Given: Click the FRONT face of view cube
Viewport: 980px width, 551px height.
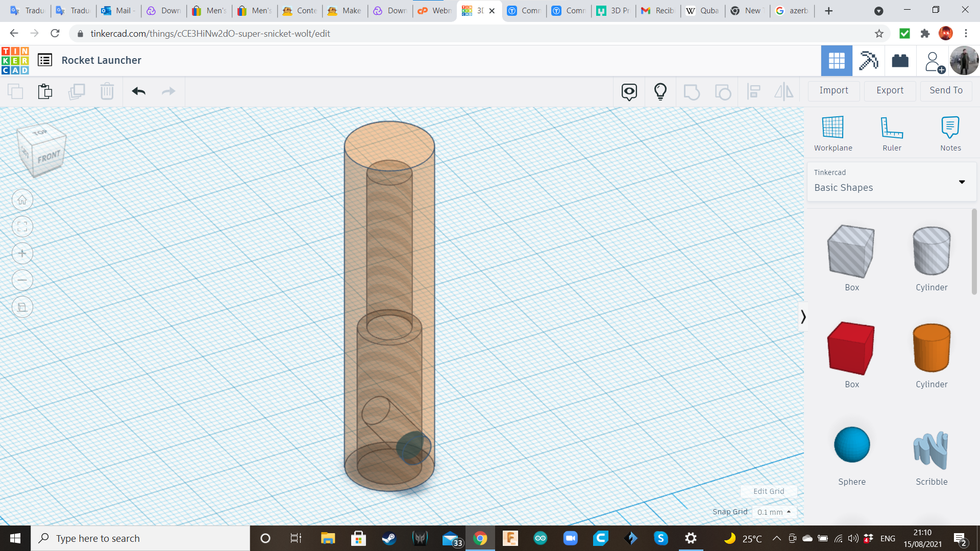Looking at the screenshot, I should coord(49,157).
